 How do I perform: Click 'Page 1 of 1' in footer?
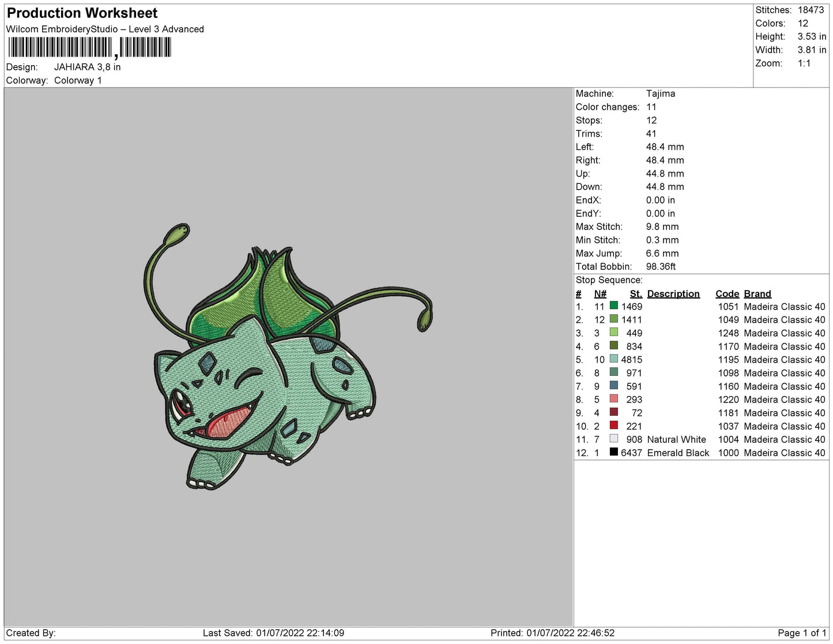click(802, 632)
